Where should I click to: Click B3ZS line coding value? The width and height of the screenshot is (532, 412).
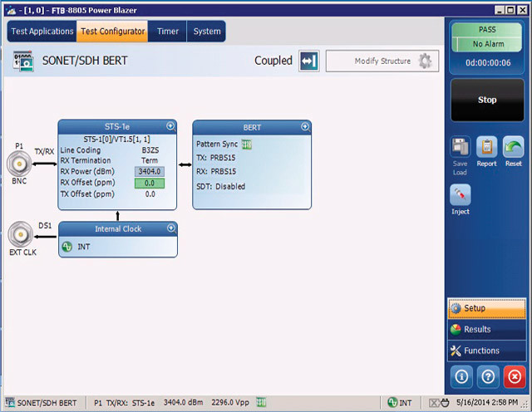[150, 150]
